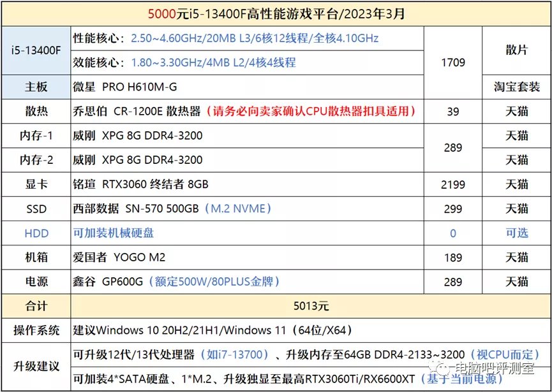Select the HDD price "0"
Viewport: 552px width, 392px height.
[452, 233]
